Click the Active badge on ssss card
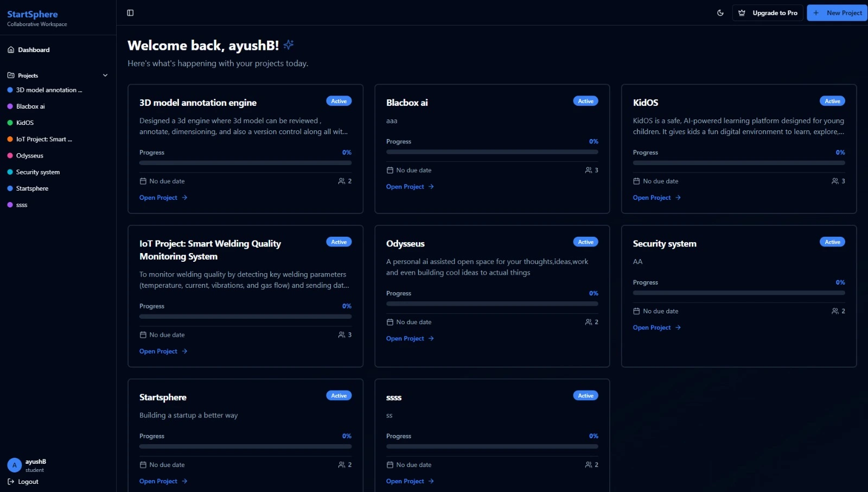This screenshot has width=868, height=492. 585,396
